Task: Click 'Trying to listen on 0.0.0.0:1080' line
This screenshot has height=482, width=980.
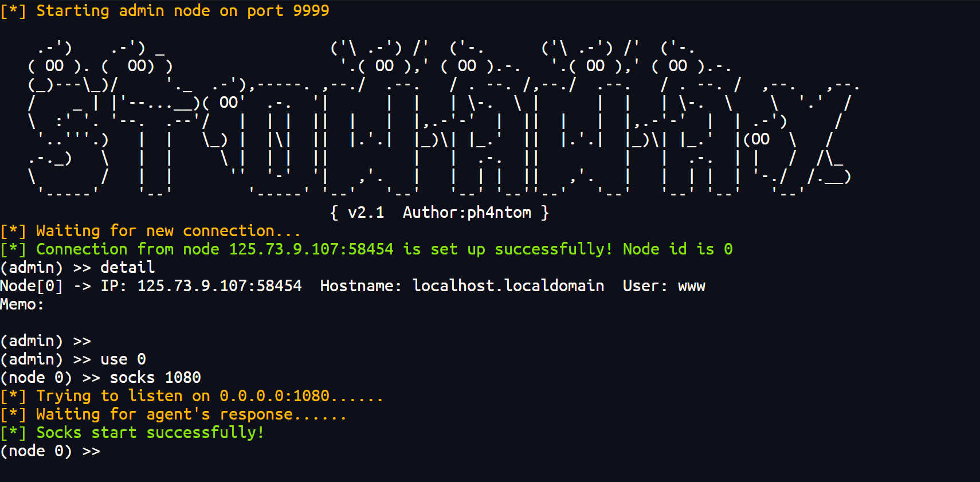Action: pyautogui.click(x=192, y=396)
